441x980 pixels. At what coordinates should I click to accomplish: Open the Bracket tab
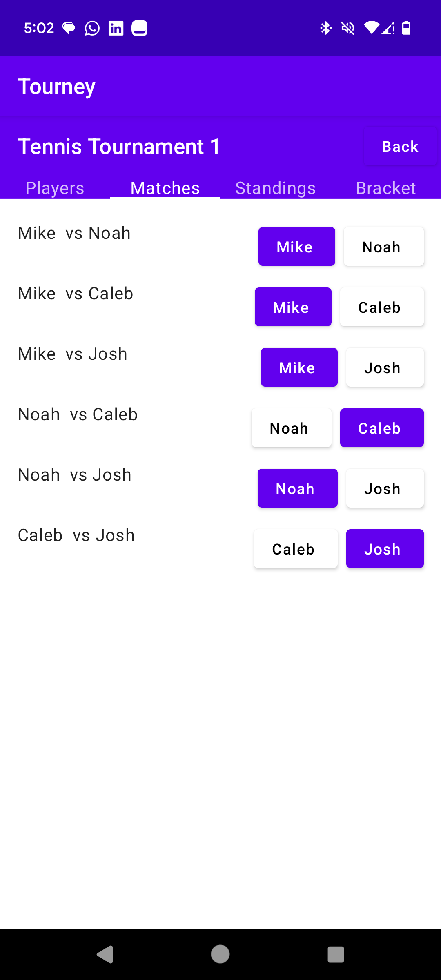tap(386, 188)
